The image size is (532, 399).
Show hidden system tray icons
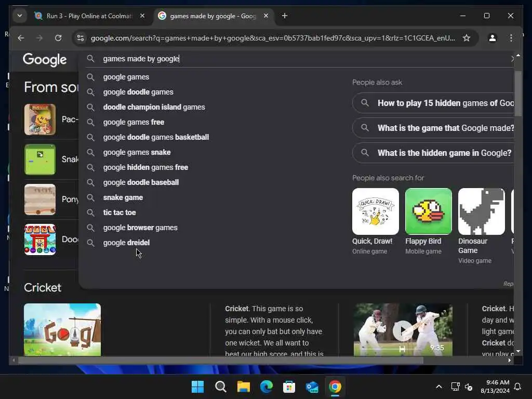pyautogui.click(x=438, y=387)
